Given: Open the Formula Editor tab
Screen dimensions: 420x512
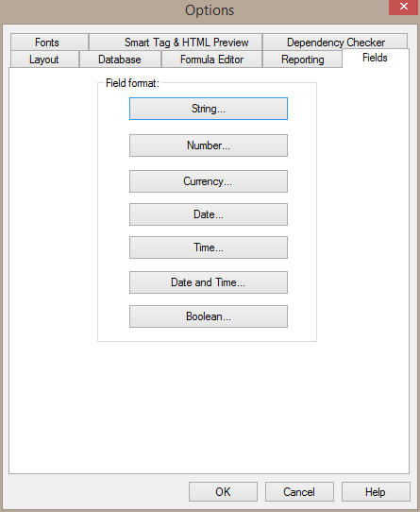Looking at the screenshot, I should pyautogui.click(x=211, y=60).
